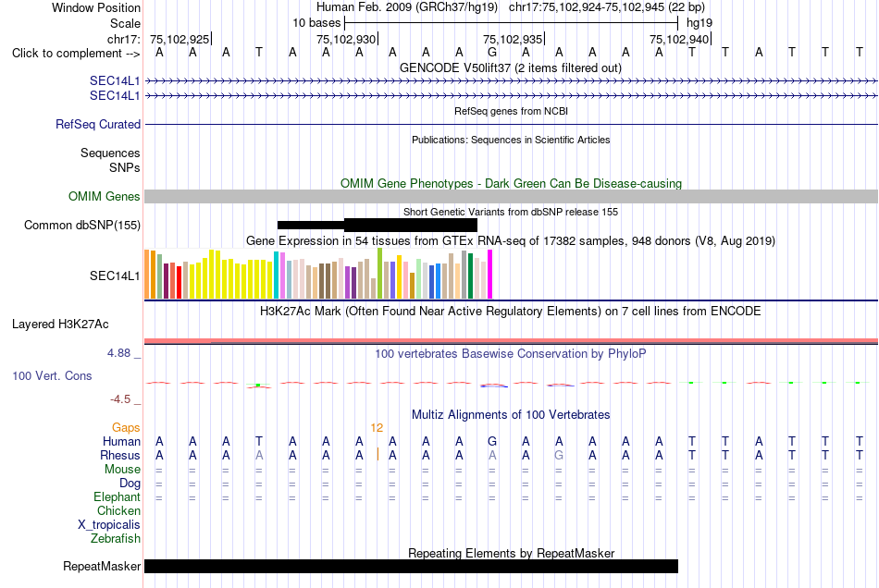Select the 'X_tropicalis' alignment row label
879x588 pixels.
109,525
